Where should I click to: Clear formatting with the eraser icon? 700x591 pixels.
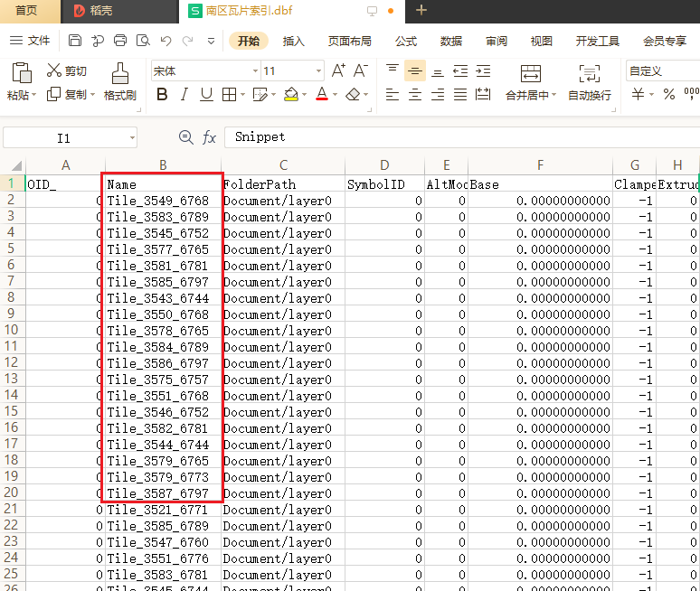point(353,95)
